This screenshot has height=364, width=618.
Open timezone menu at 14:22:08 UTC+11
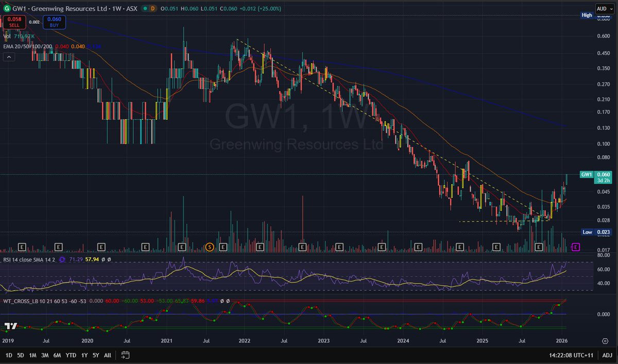571,355
